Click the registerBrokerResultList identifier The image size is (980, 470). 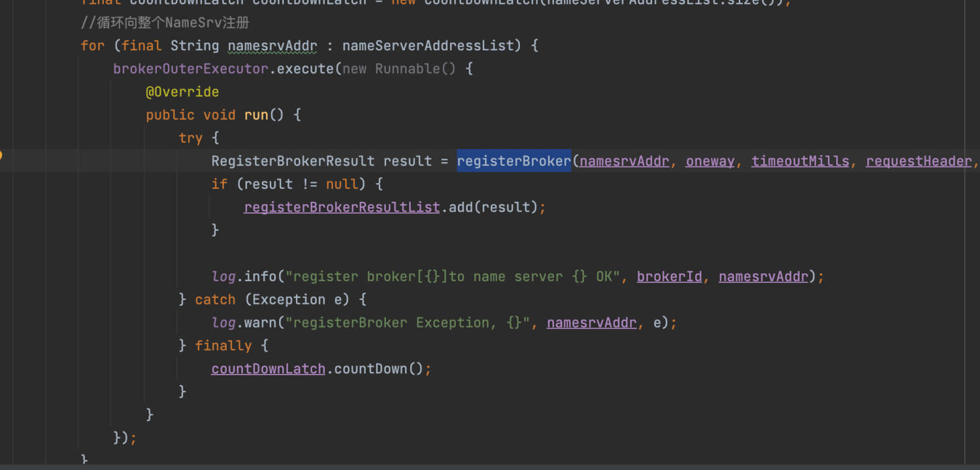coord(342,207)
